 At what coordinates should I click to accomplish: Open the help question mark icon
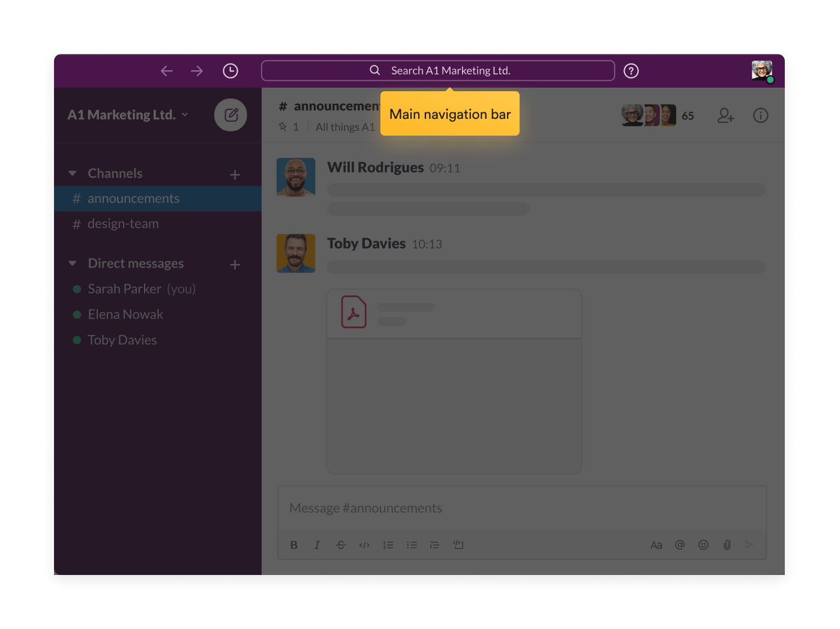pyautogui.click(x=631, y=71)
